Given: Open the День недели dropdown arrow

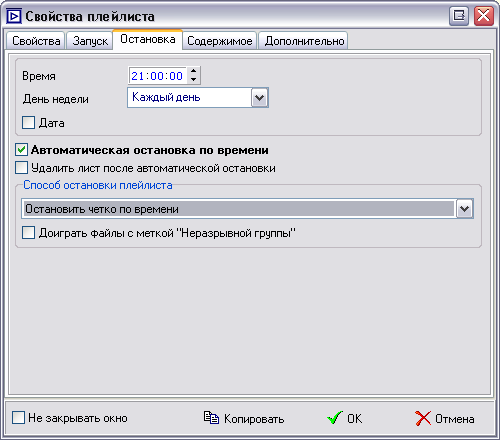Looking at the screenshot, I should pyautogui.click(x=259, y=98).
